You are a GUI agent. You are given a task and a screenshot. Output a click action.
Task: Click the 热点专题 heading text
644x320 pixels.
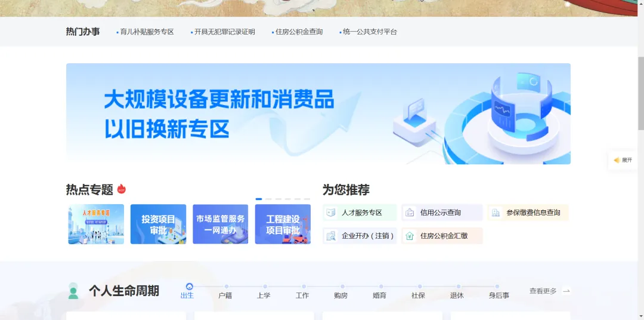click(x=89, y=190)
